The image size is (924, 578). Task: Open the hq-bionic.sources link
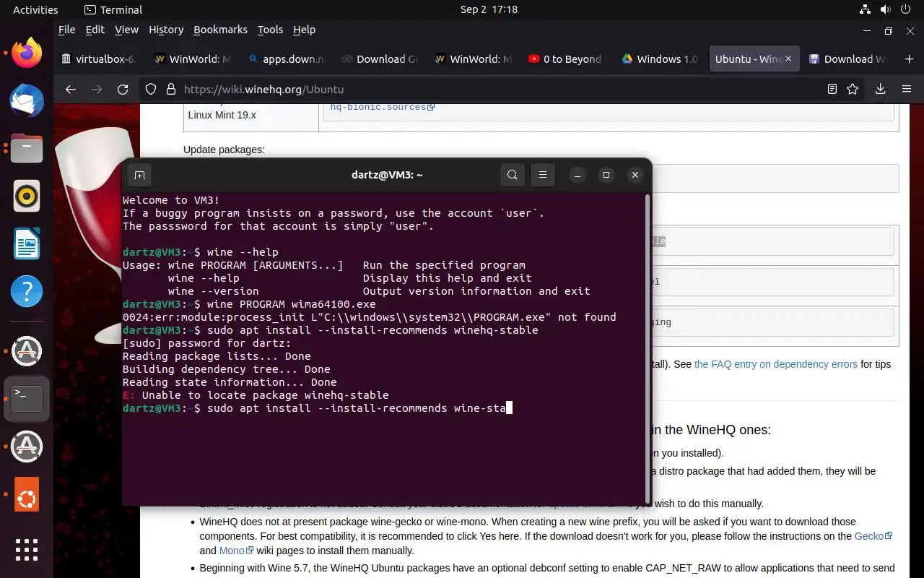click(x=382, y=107)
